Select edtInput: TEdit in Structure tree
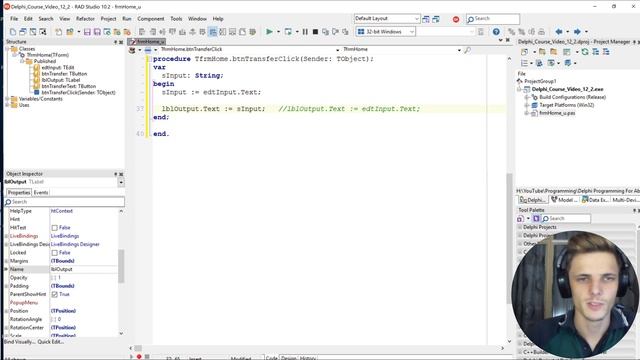 point(58,68)
